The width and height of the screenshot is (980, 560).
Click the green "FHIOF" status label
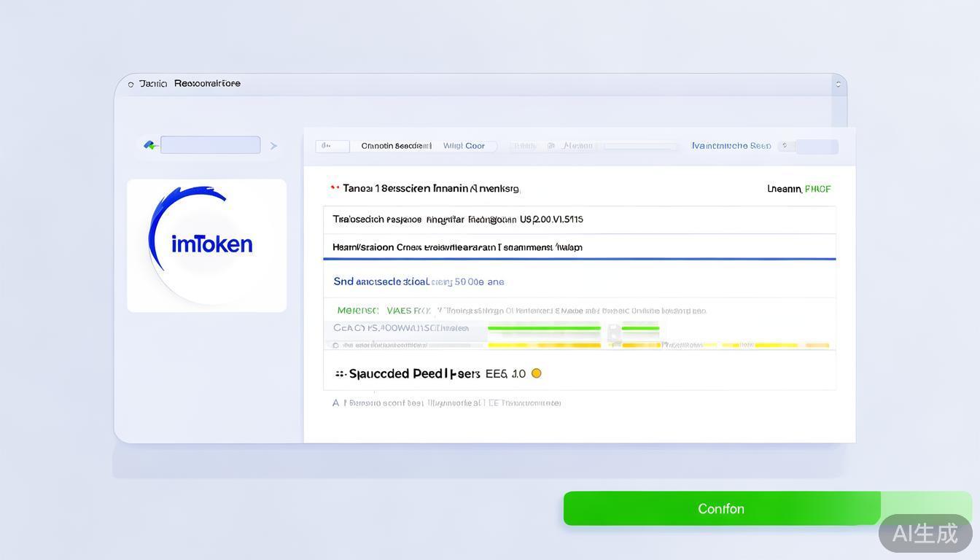[817, 189]
